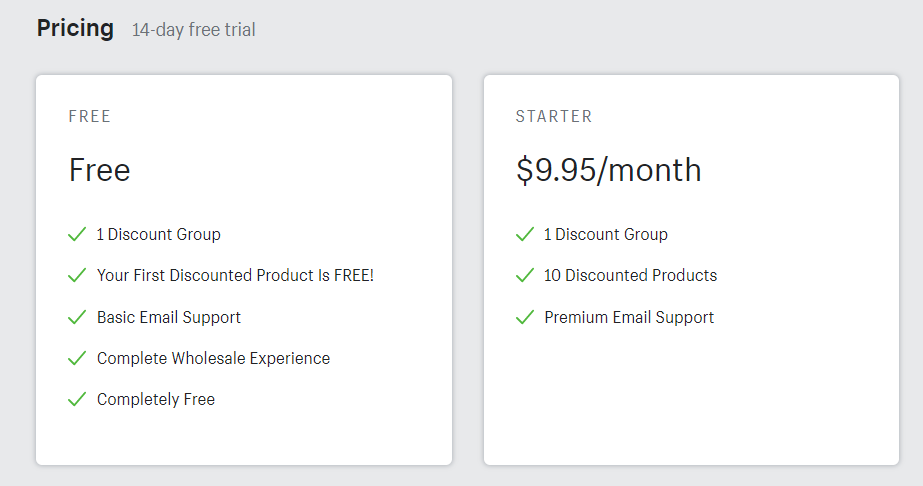Image resolution: width=923 pixels, height=486 pixels.
Task: Click the FREE plan label
Action: click(x=90, y=116)
